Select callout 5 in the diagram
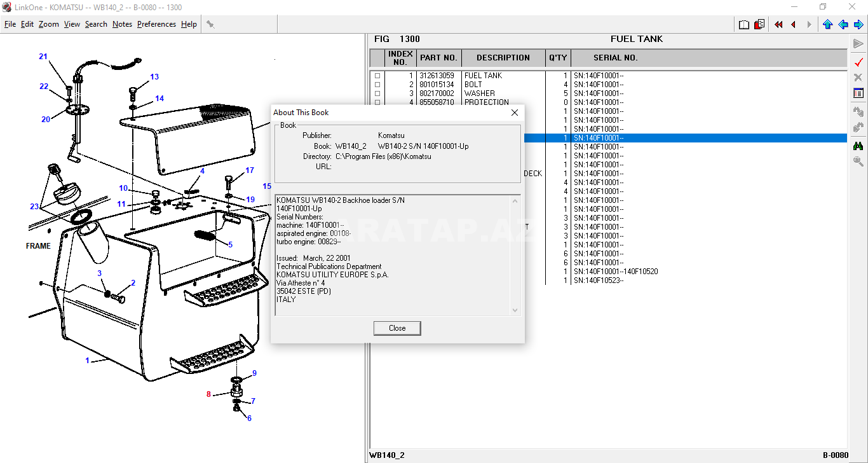This screenshot has width=868, height=463. [230, 244]
